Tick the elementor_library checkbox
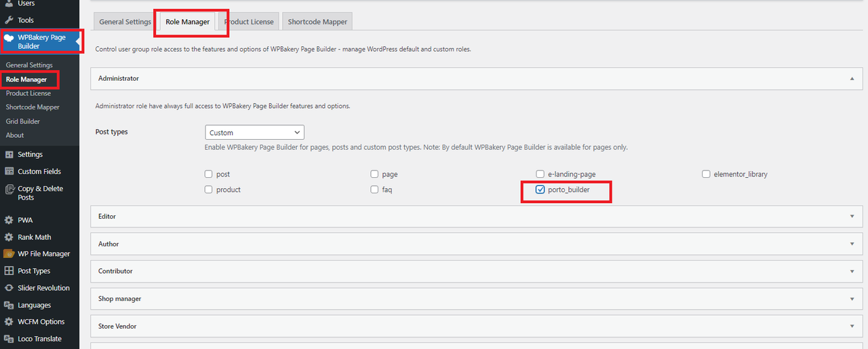Viewport: 868px width, 349px height. [707, 174]
